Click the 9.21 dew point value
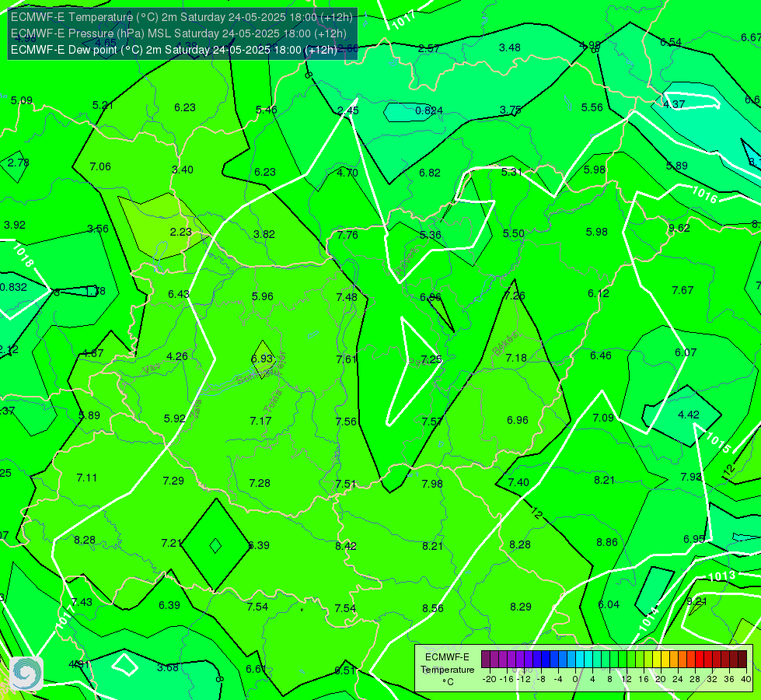The image size is (761, 700). (x=697, y=601)
